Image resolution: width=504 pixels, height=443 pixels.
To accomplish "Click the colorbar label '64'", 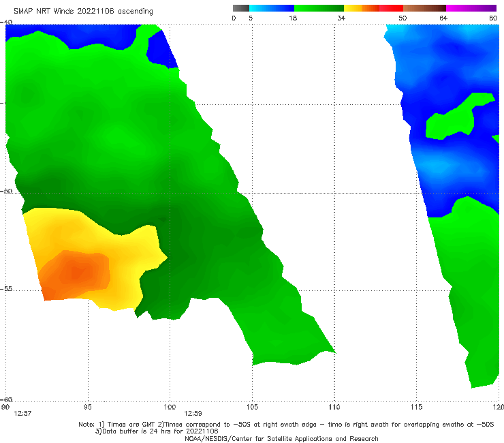I will point(443,18).
